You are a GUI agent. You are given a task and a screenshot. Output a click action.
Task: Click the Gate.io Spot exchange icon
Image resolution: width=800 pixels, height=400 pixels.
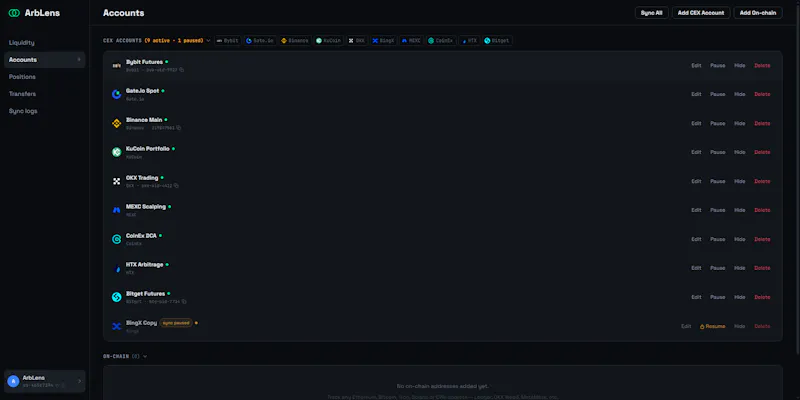point(116,94)
